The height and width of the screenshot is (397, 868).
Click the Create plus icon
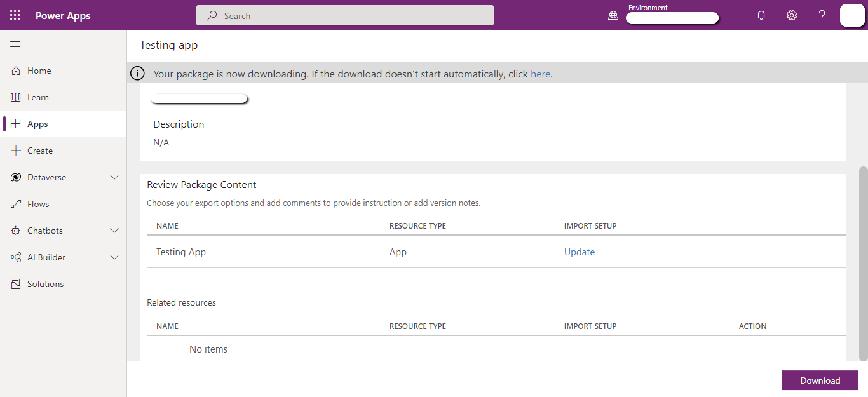pyautogui.click(x=16, y=151)
